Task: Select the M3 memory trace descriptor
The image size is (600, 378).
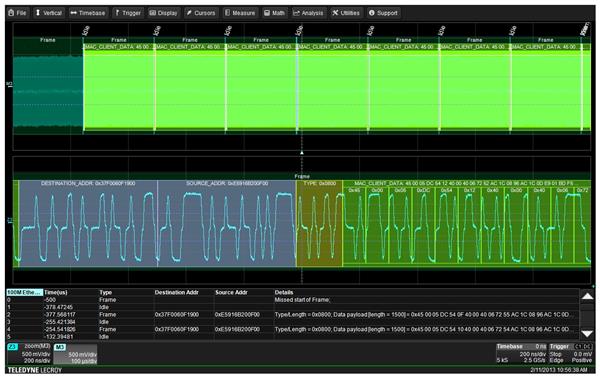Action: [x=75, y=354]
